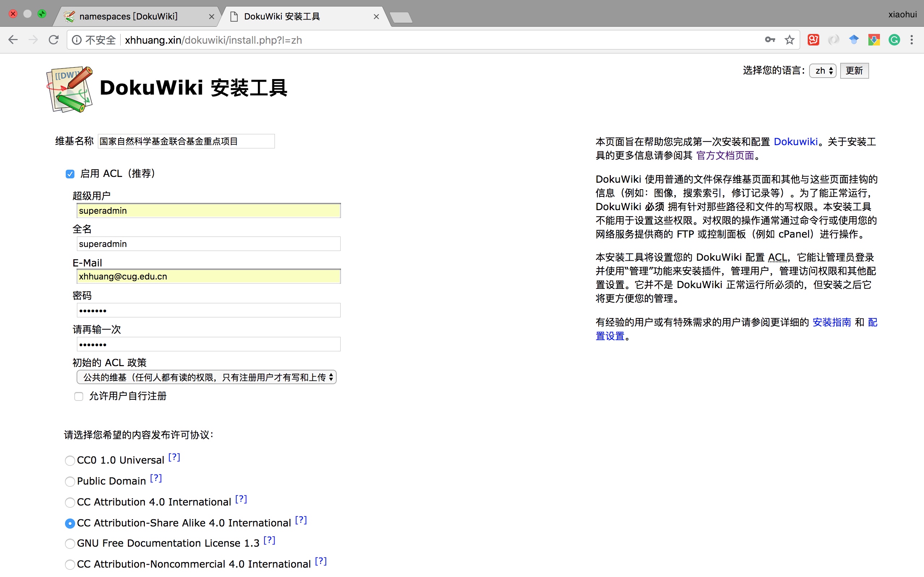This screenshot has height=577, width=924.
Task: Choose GNU Free Documentation License 1.3
Action: pyautogui.click(x=70, y=544)
